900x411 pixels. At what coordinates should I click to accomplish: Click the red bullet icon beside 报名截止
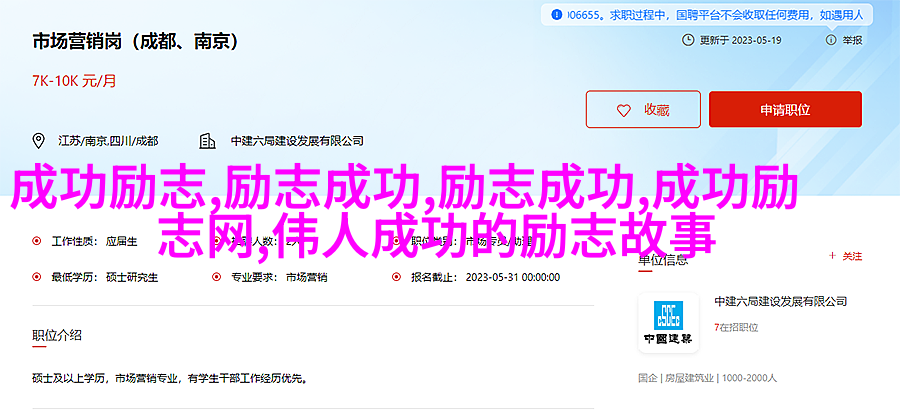[x=396, y=277]
